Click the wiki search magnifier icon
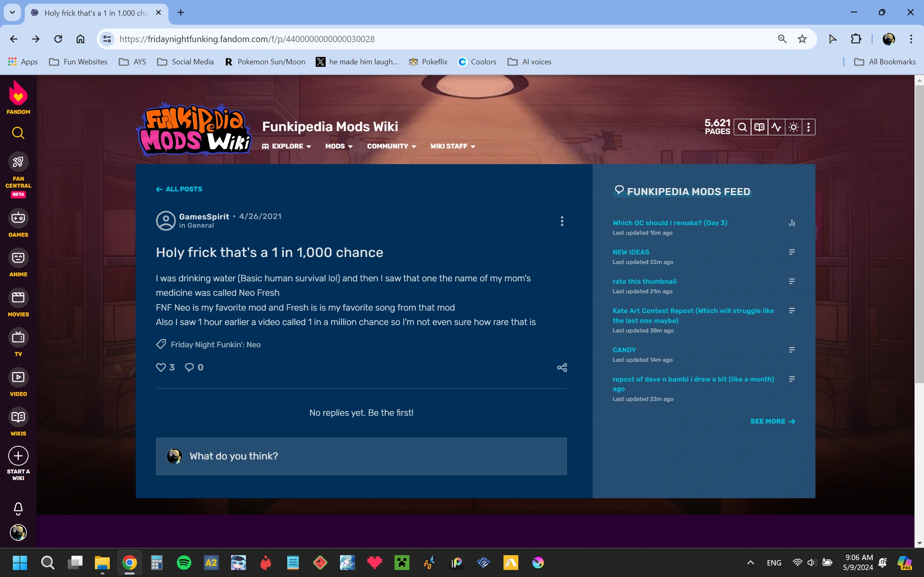 pos(742,127)
